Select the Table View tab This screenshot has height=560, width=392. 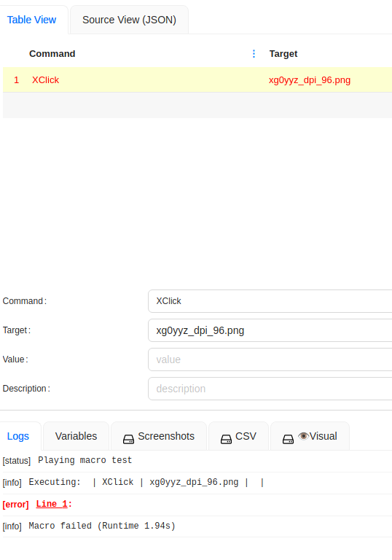(x=32, y=20)
